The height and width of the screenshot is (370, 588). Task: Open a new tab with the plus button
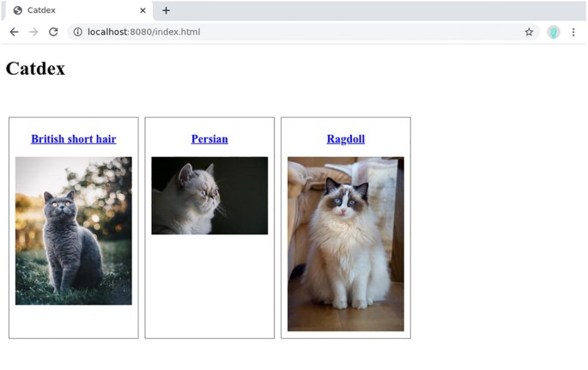pyautogui.click(x=166, y=10)
